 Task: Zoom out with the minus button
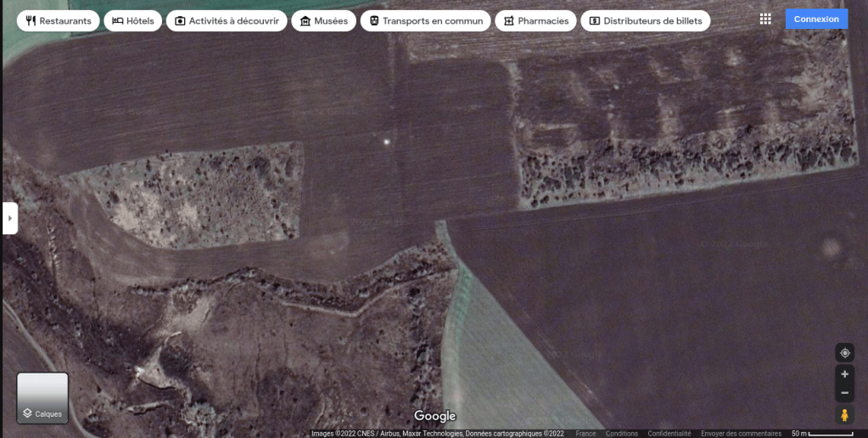pyautogui.click(x=844, y=394)
